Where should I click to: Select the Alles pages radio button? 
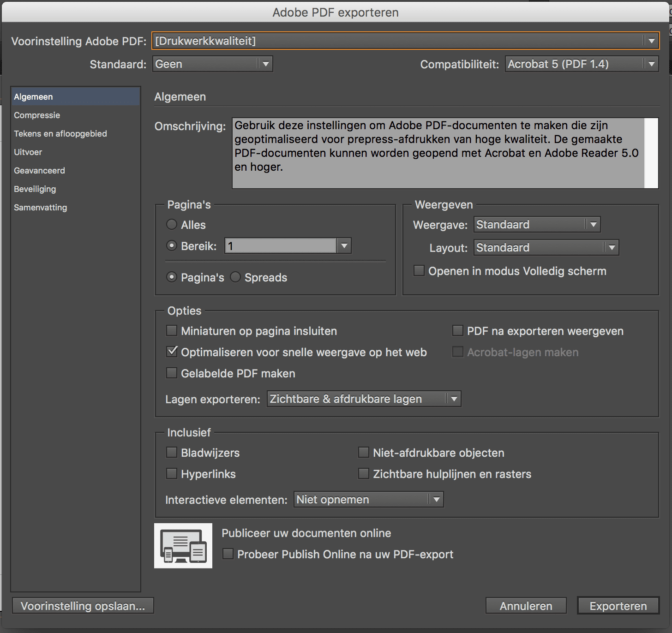coord(172,225)
